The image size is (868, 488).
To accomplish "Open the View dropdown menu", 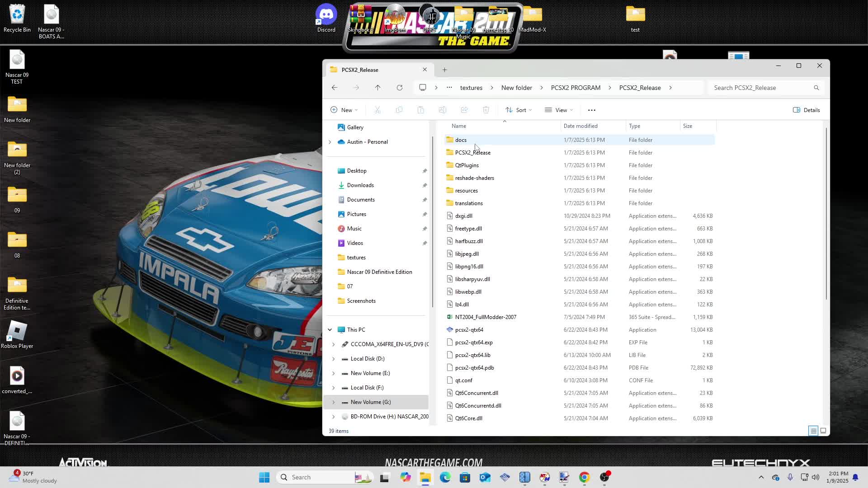I will pos(559,110).
